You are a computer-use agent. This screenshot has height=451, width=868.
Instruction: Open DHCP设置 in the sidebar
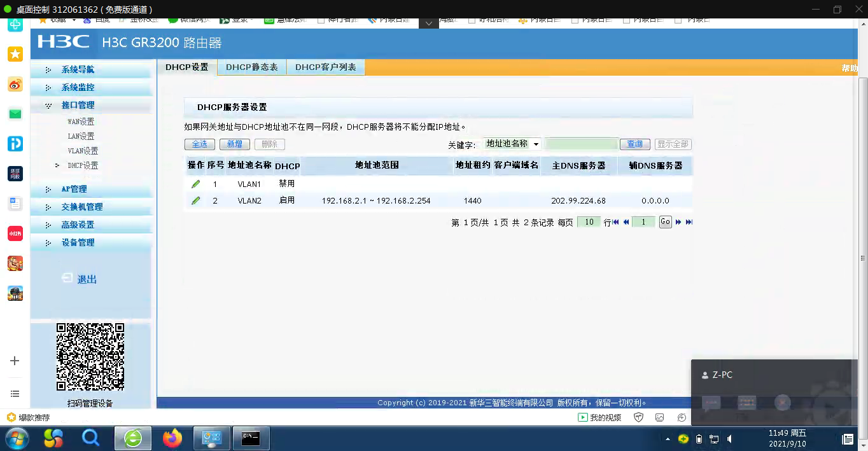[83, 165]
